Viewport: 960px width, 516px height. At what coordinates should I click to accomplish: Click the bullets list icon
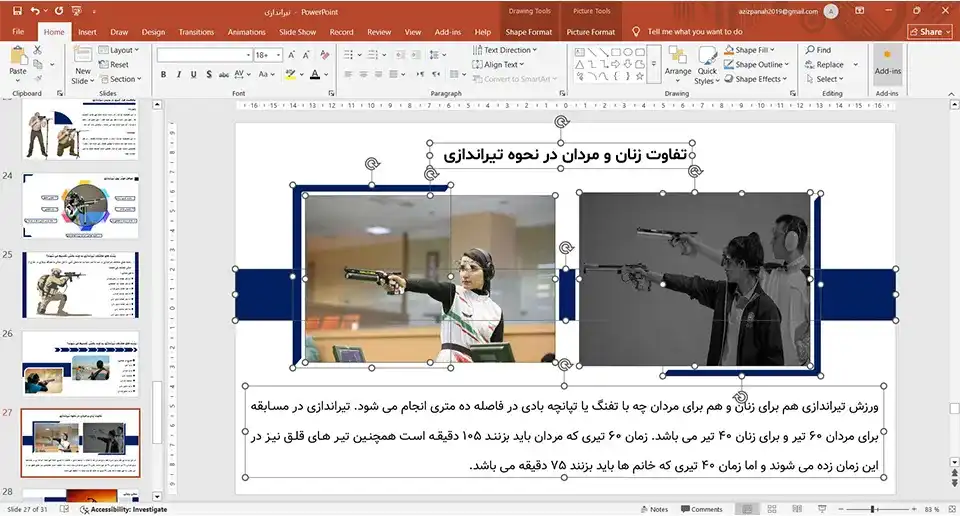[x=348, y=55]
